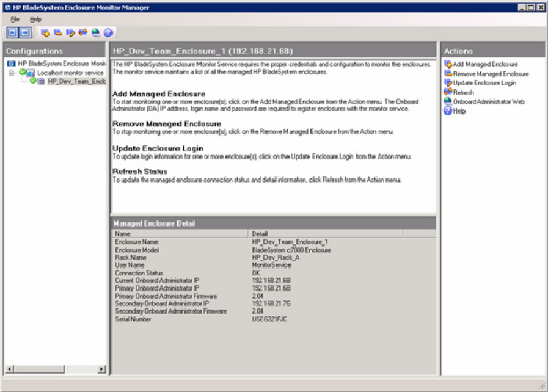
Task: Collapse the Localhost monitor service tree node
Action: [x=12, y=73]
